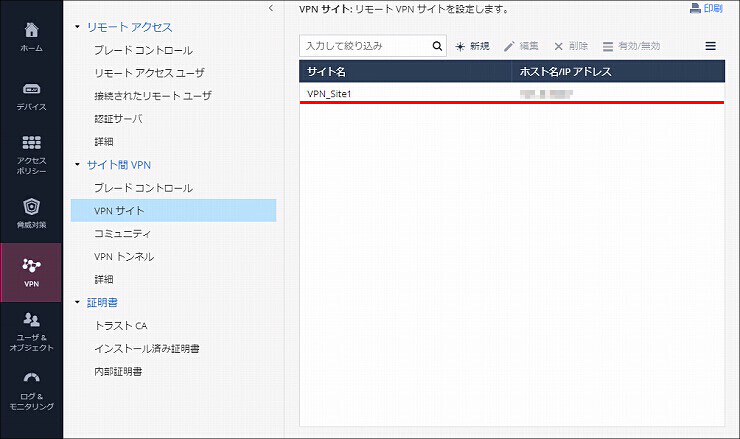Click 新規 to create new site
The width and height of the screenshot is (740, 439).
pyautogui.click(x=472, y=46)
